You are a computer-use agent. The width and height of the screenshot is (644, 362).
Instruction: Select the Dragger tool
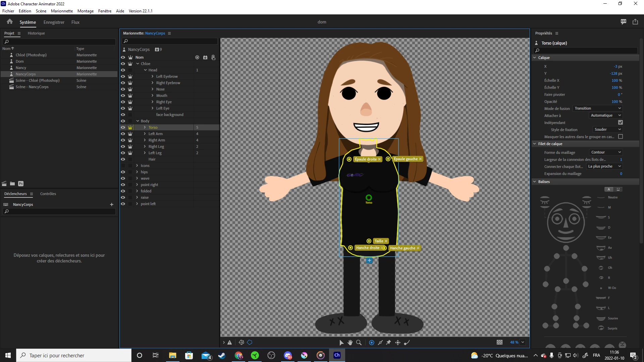(x=398, y=343)
